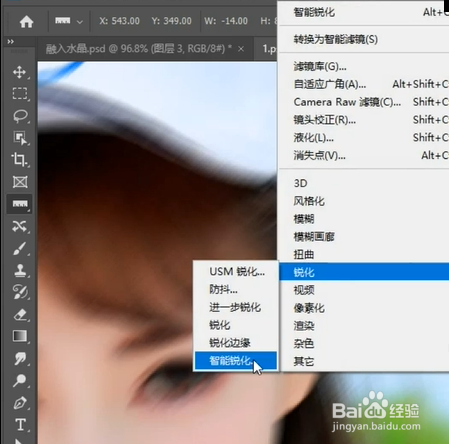Close the 融入水晶.psd document tab
The width and height of the screenshot is (449, 444).
[x=241, y=49]
